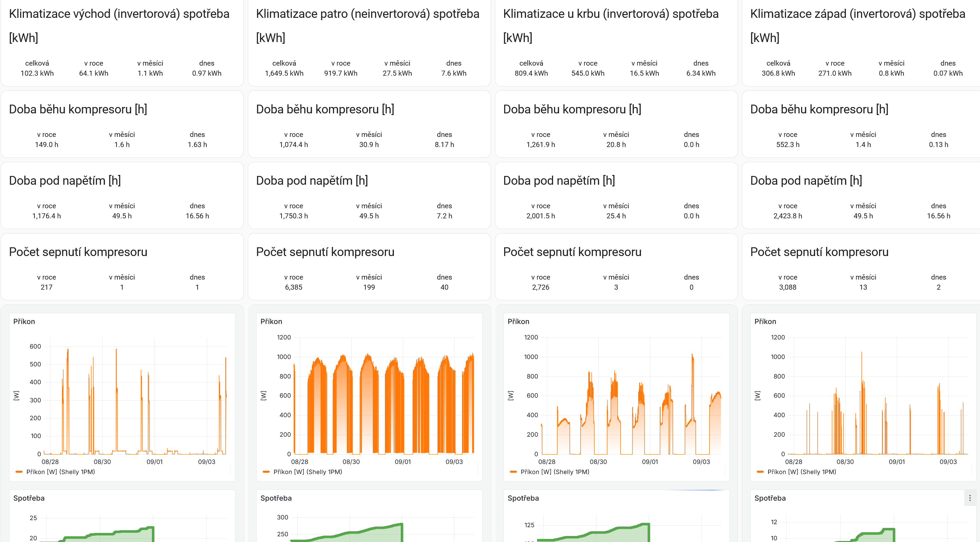Image resolution: width=980 pixels, height=542 pixels.
Task: Toggle Příkon [W] legend in Klimatizace u krbu chart
Action: pos(554,472)
